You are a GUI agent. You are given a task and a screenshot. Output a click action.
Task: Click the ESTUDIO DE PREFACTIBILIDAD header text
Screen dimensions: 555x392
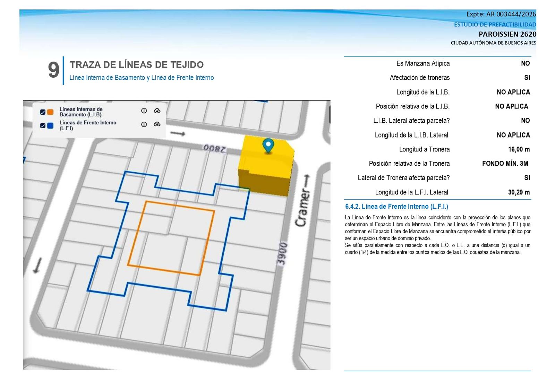tap(495, 25)
